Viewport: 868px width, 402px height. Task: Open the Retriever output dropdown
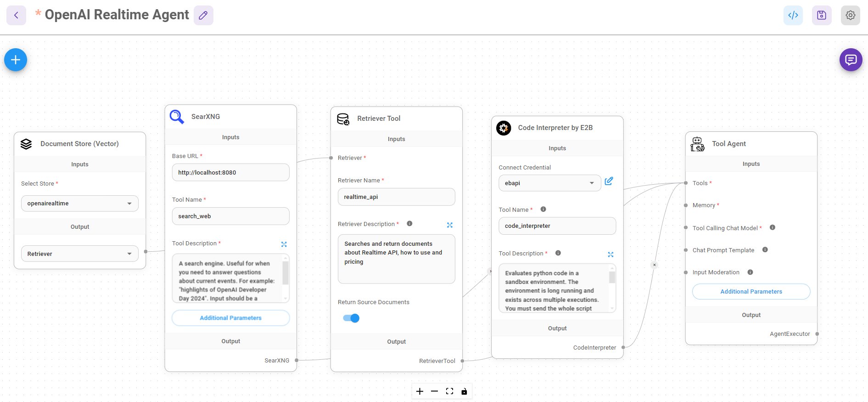pyautogui.click(x=80, y=254)
